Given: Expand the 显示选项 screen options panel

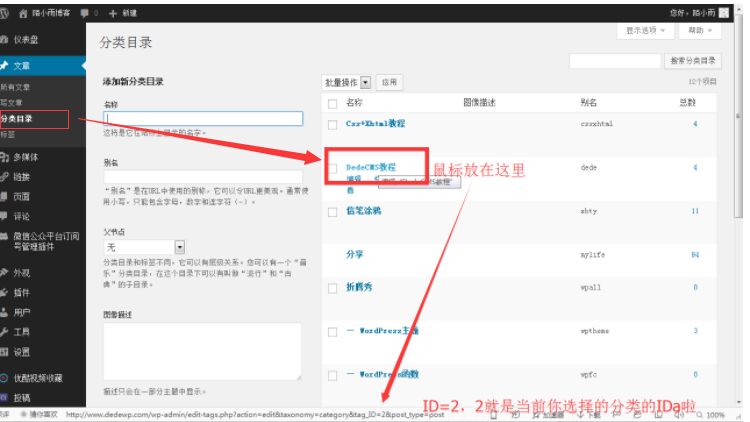Looking at the screenshot, I should (x=646, y=31).
